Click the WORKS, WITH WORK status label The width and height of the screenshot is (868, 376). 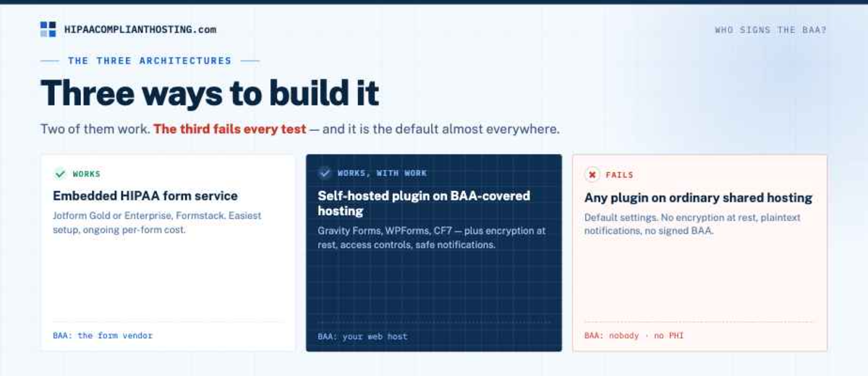[382, 174]
